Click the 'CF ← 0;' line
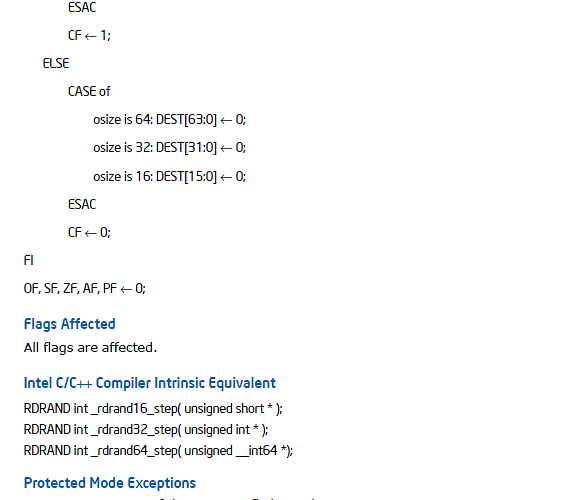 pos(89,232)
